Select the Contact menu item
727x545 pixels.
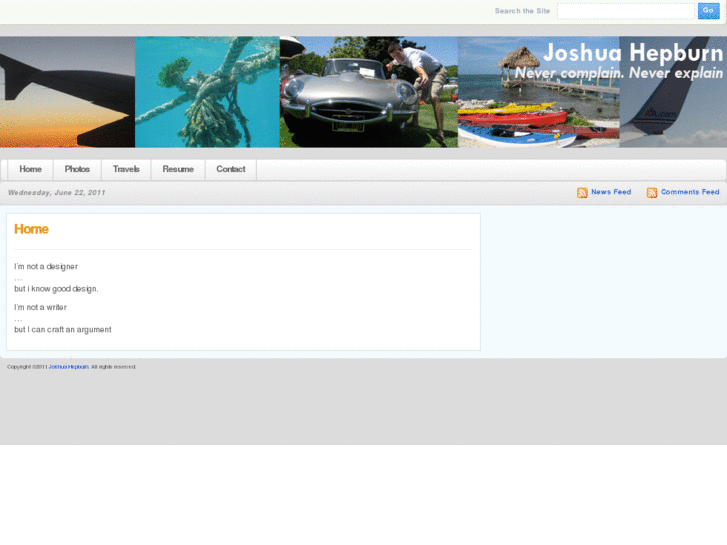pyautogui.click(x=231, y=169)
